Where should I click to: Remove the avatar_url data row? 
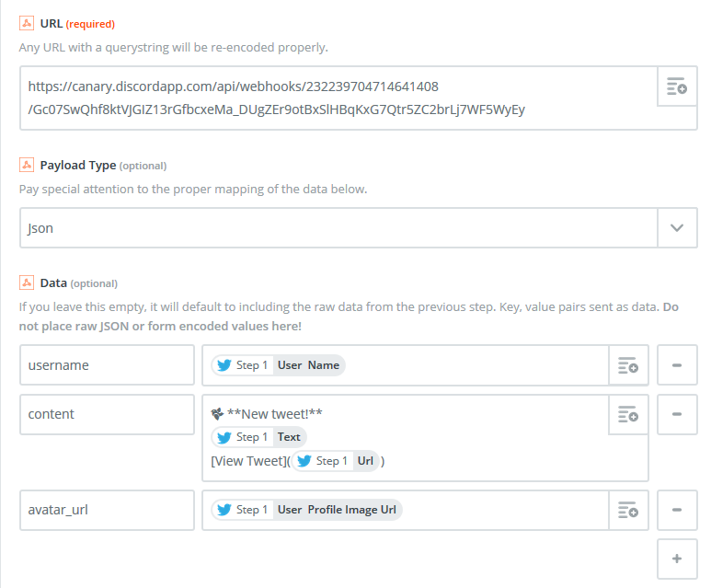(x=677, y=510)
